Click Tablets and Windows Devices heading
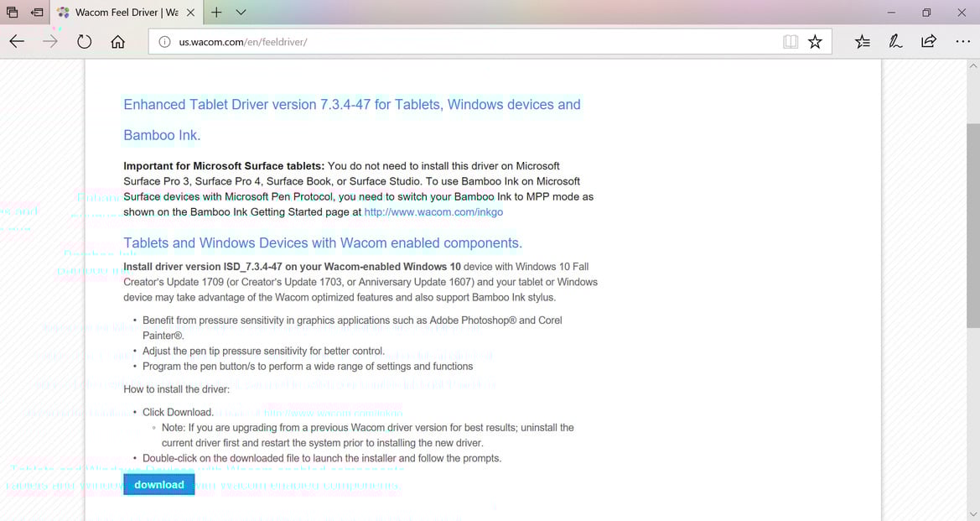Image resolution: width=980 pixels, height=521 pixels. [323, 242]
